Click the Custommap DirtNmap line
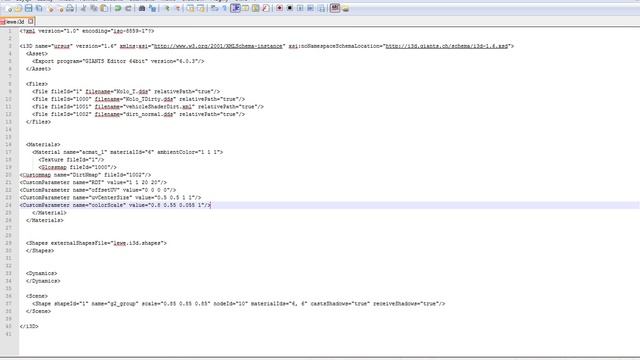The image size is (640, 360). (85, 175)
